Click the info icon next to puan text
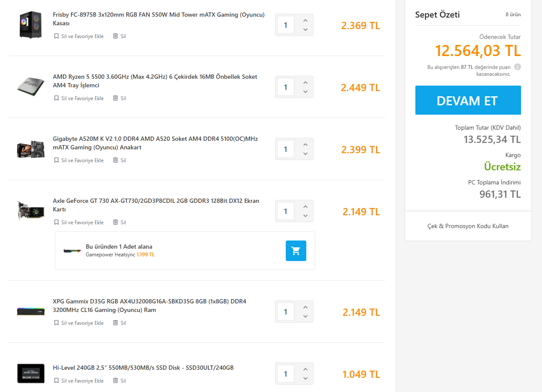Image resolution: width=542 pixels, height=392 pixels. pos(518,67)
